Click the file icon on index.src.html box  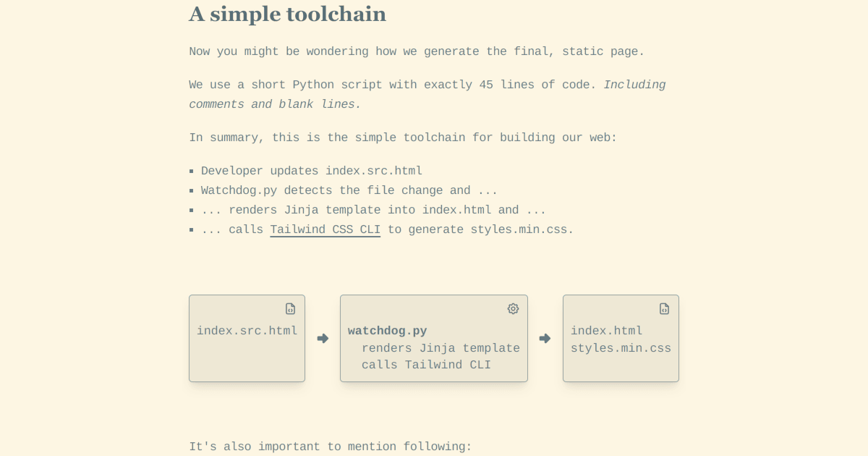[x=290, y=308]
